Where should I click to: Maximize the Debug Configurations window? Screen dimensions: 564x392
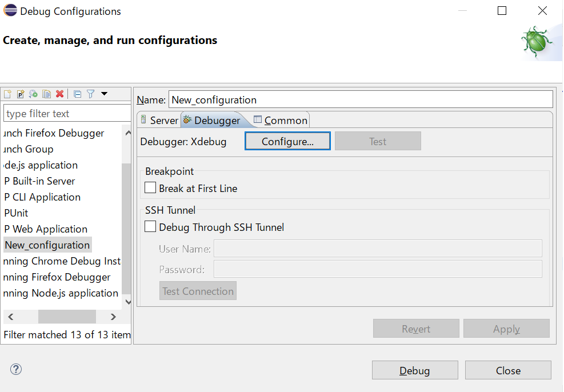pyautogui.click(x=502, y=11)
